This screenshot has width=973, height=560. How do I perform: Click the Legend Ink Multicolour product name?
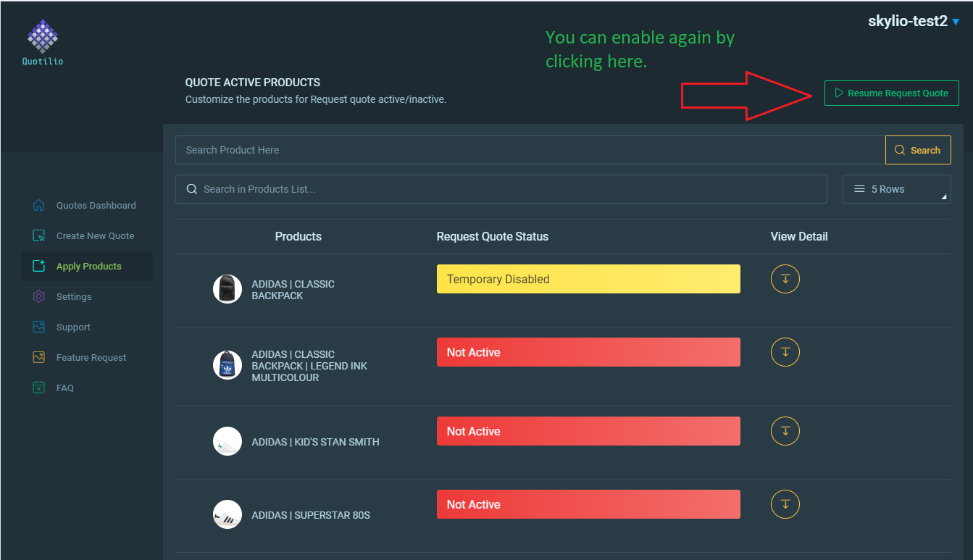(309, 366)
